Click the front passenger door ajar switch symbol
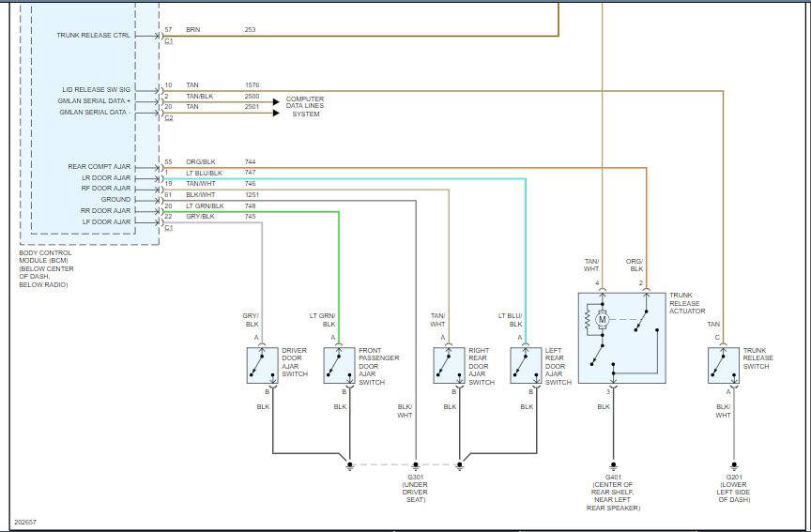 [339, 366]
